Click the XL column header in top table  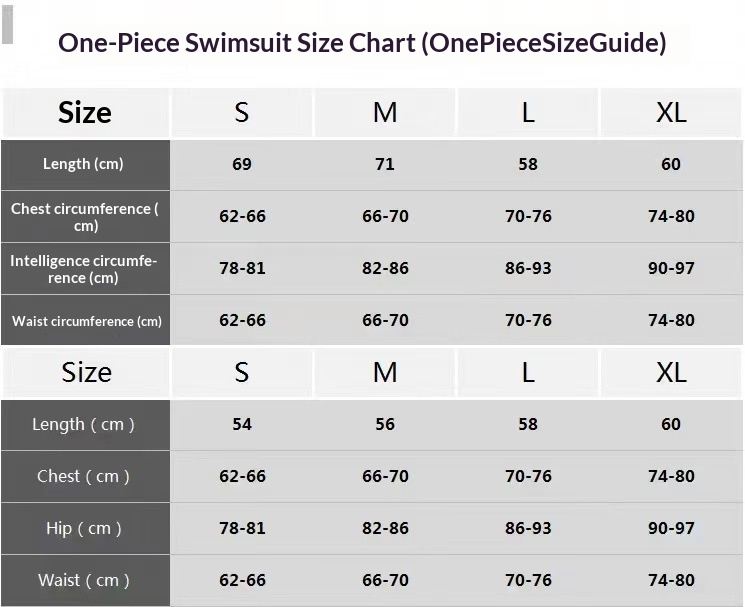point(671,112)
